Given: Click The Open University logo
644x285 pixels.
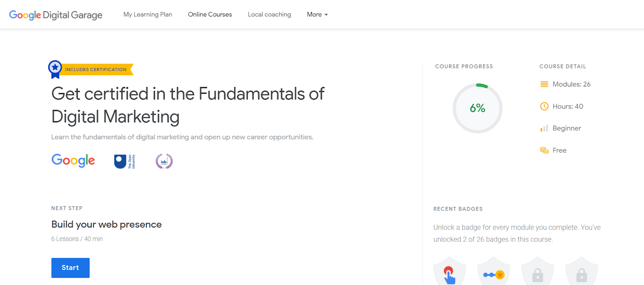Looking at the screenshot, I should pos(124,161).
